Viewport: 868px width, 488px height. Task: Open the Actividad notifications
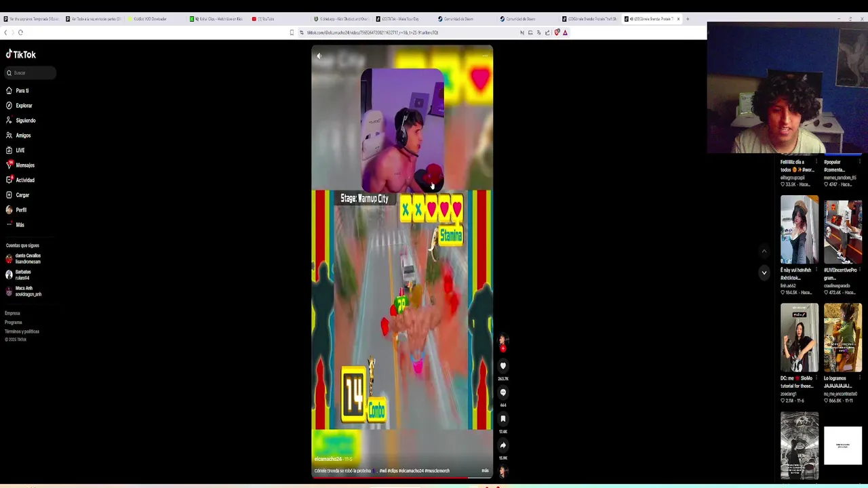20,180
